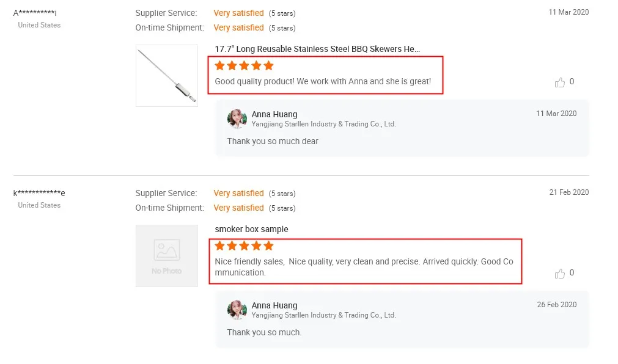Like the BBQ skewers review with thumbs-up

(559, 82)
